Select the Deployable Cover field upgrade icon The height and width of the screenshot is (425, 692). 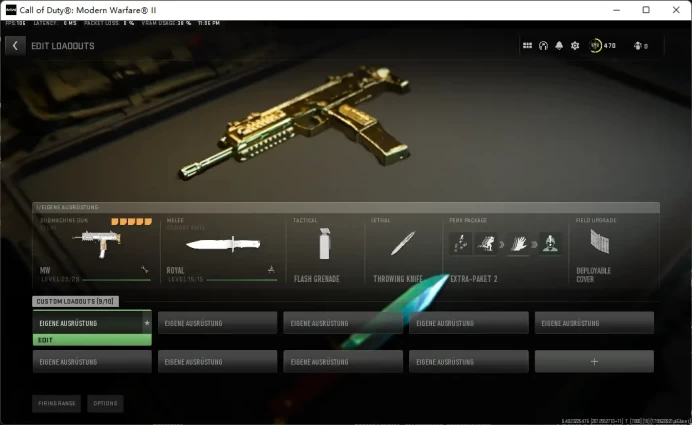(600, 242)
